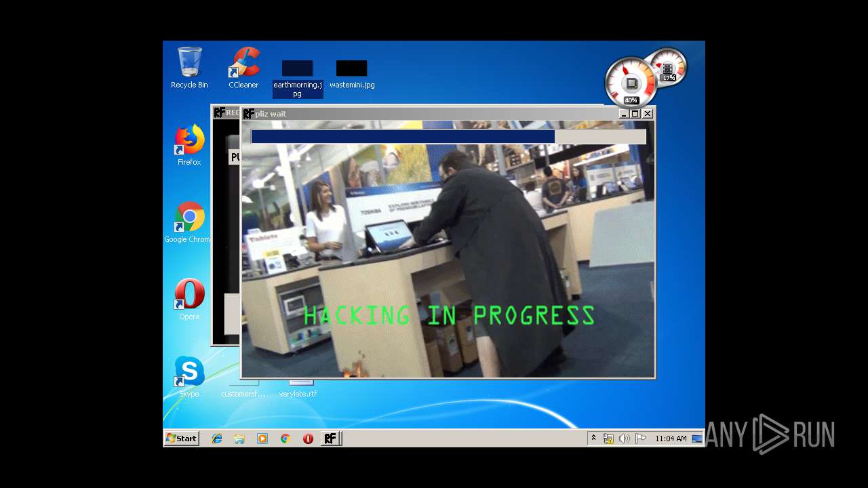
Task: Show hidden system tray icons
Action: (x=593, y=439)
